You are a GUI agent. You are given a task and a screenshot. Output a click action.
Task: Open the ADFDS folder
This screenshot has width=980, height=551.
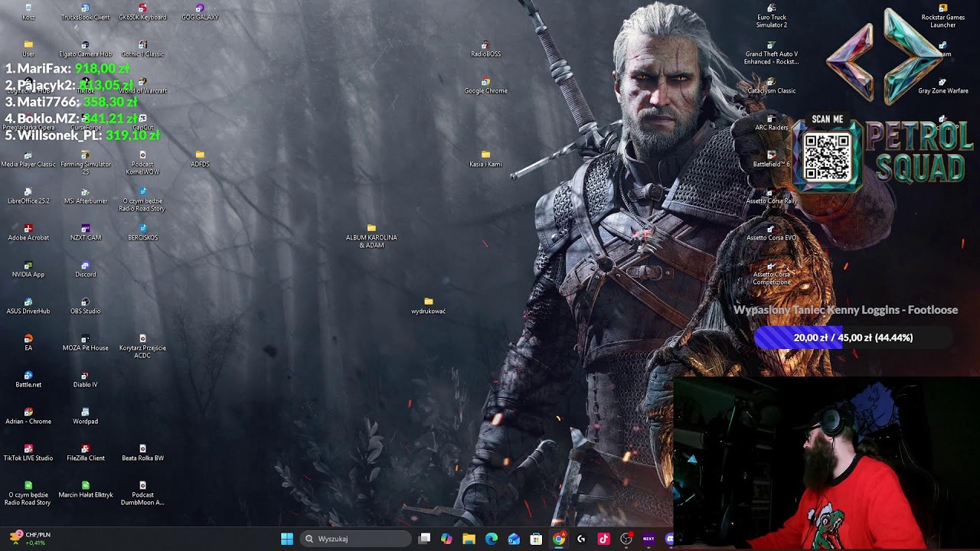pyautogui.click(x=200, y=159)
